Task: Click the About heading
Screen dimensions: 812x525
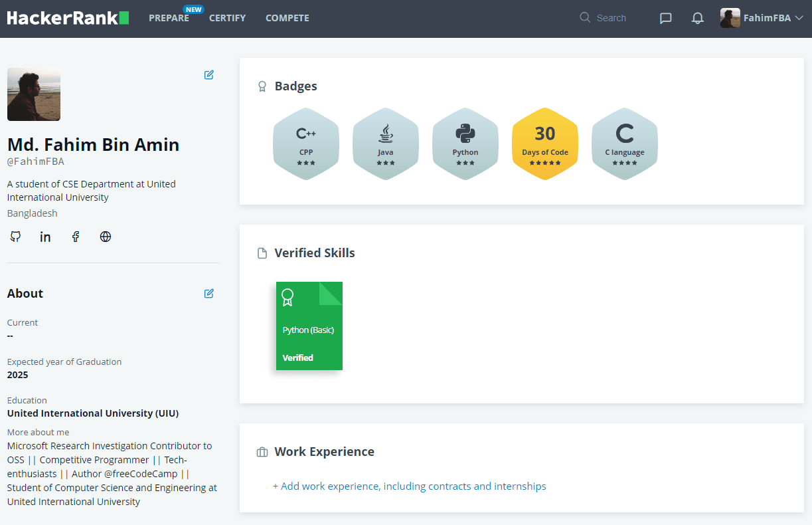Action: coord(25,294)
